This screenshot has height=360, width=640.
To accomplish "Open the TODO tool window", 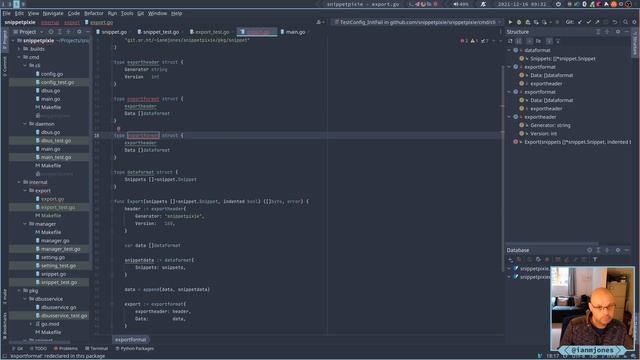I will tap(38, 349).
